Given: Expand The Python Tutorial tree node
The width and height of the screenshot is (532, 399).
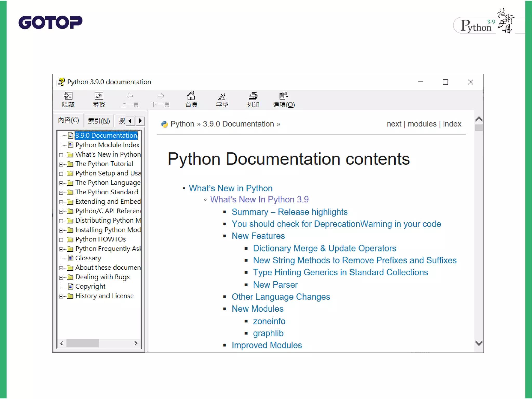Looking at the screenshot, I should [x=61, y=164].
